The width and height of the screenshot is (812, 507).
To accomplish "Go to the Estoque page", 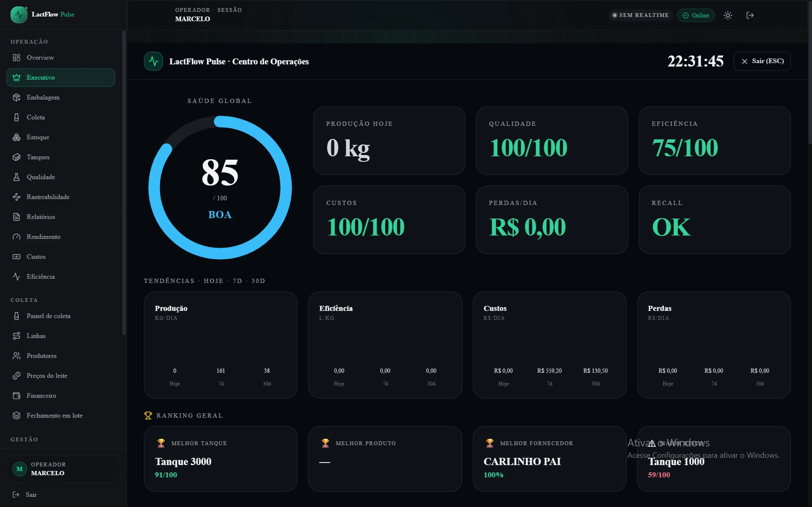I will [61, 137].
